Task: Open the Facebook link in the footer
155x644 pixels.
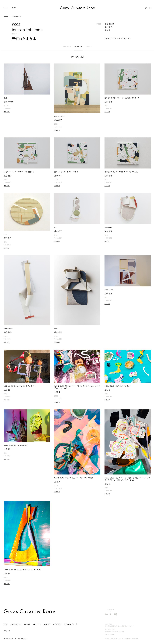Action: pos(22,638)
